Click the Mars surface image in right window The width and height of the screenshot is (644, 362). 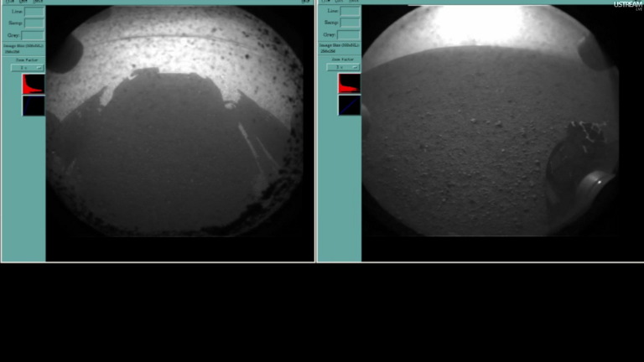pyautogui.click(x=491, y=121)
